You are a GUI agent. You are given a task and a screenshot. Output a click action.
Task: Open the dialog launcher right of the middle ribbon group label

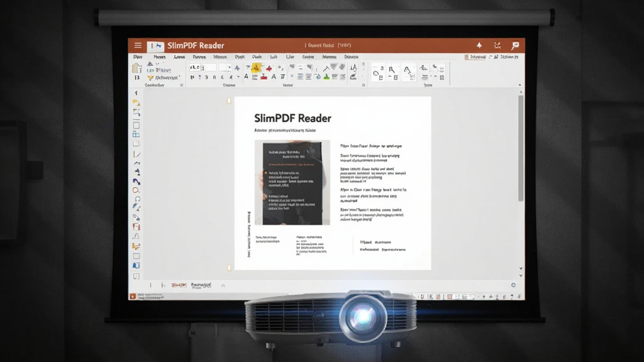(364, 85)
